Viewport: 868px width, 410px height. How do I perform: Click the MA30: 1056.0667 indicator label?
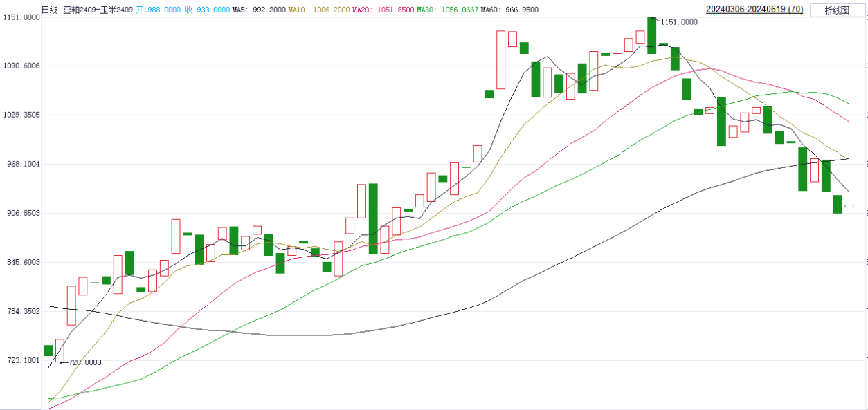[448, 10]
